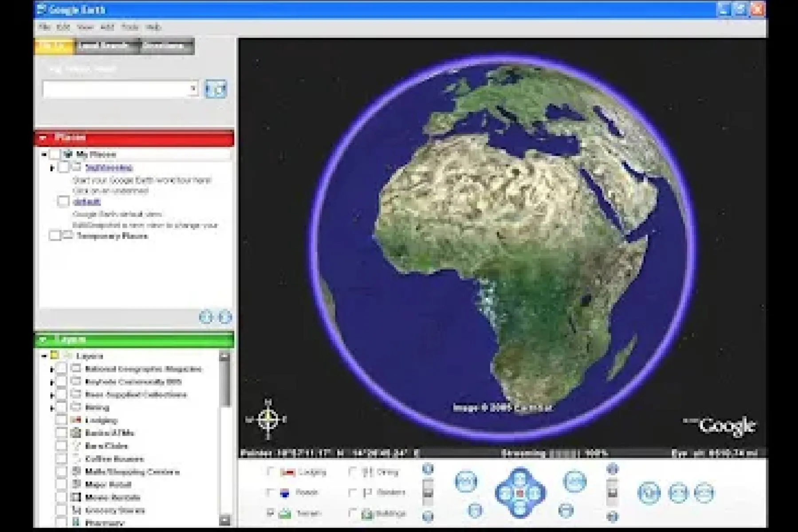Click the compass rose on the globe
This screenshot has width=798, height=532.
pos(267,419)
